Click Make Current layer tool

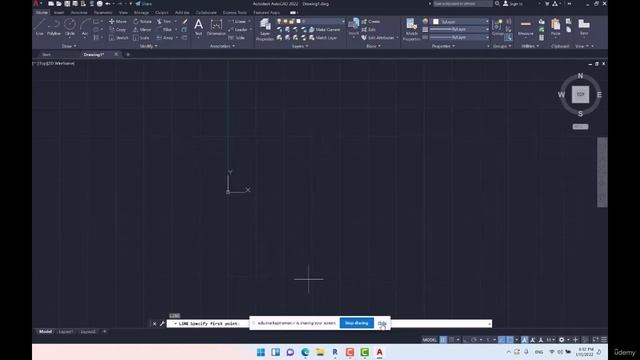(x=324, y=29)
